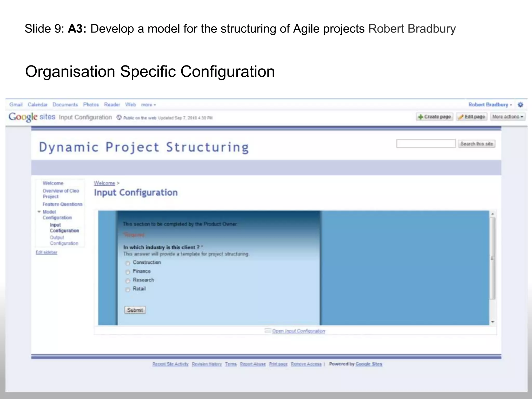This screenshot has height=399, width=532.
Task: Collapse the Model Configuration tree arrow
Action: tap(39, 212)
